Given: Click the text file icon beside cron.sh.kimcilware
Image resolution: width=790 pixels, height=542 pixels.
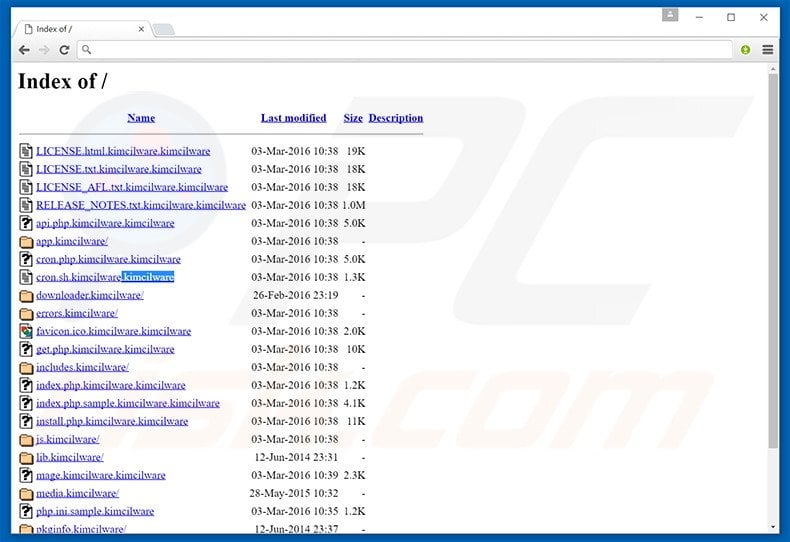Looking at the screenshot, I should (x=26, y=277).
